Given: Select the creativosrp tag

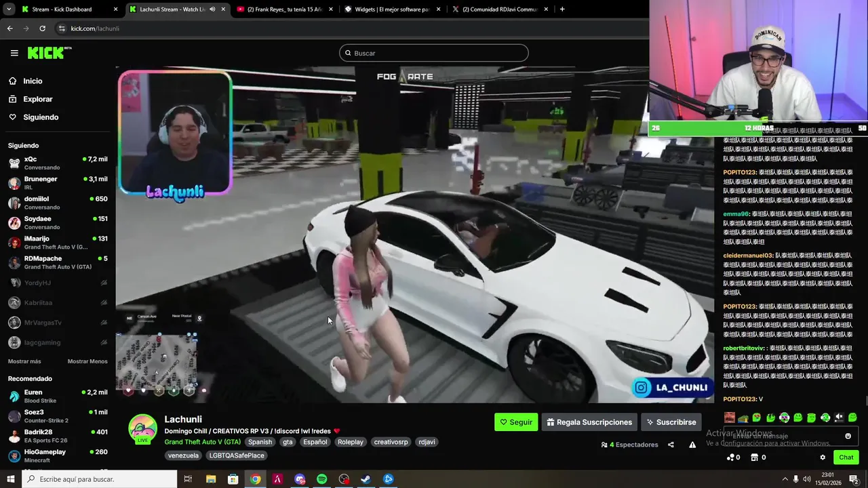Looking at the screenshot, I should [391, 442].
